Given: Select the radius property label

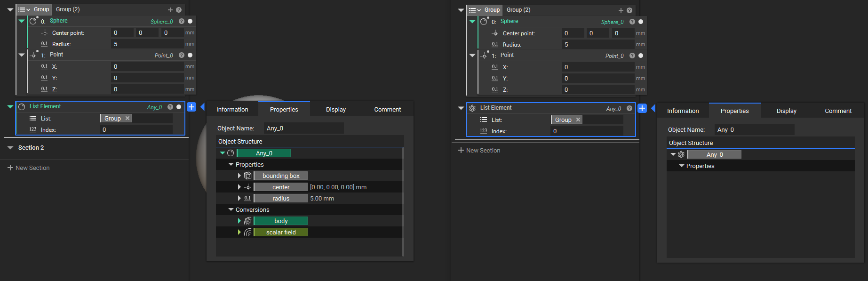Looking at the screenshot, I should 281,198.
